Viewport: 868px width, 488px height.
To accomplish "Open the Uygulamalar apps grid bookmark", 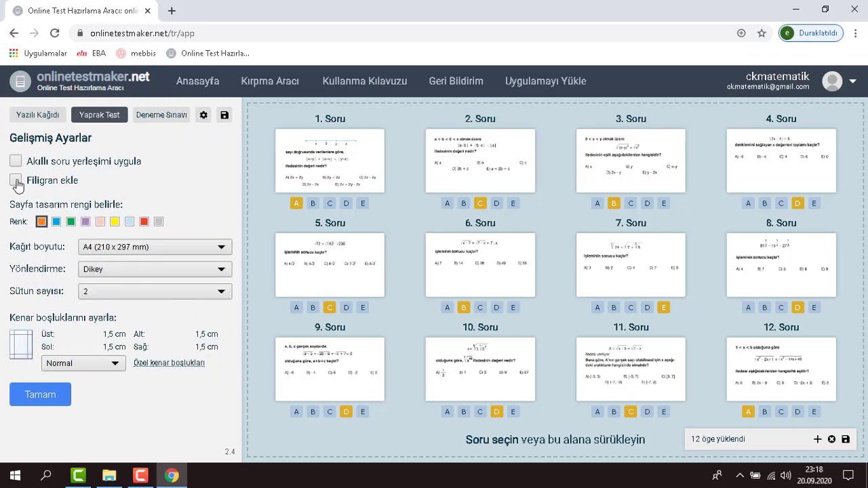I will [x=39, y=53].
